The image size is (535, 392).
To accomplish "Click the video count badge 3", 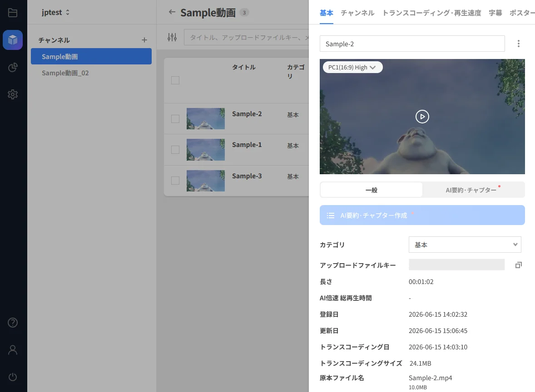I will point(244,13).
